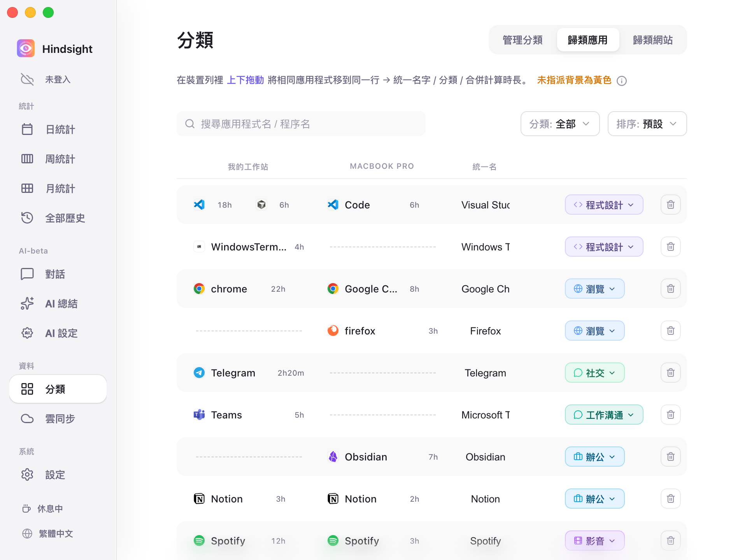The height and width of the screenshot is (560, 747).
Task: Click the 上下拖動 highlighted text
Action: [245, 80]
